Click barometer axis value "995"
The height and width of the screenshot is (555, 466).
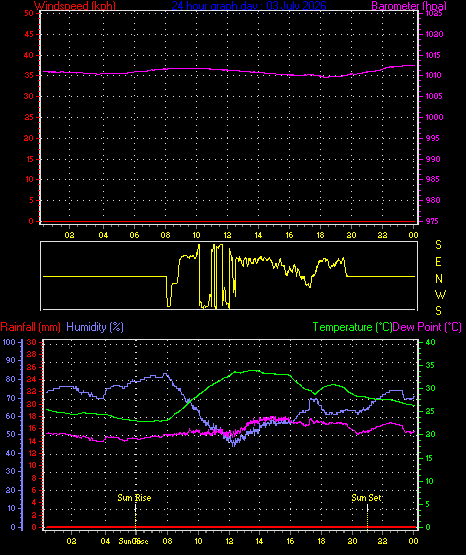tap(433, 138)
